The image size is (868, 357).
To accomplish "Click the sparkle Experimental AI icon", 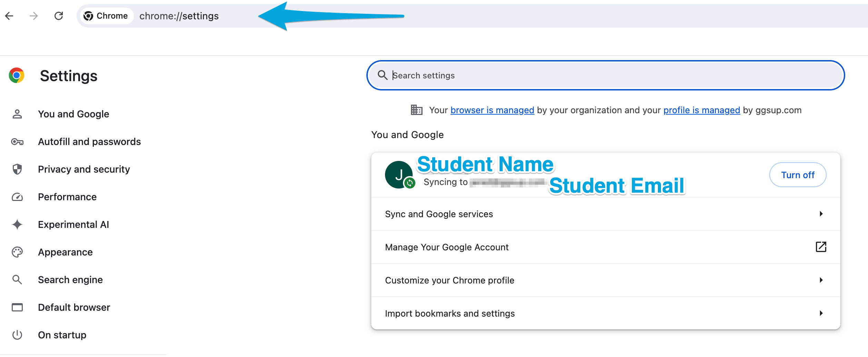I will (17, 224).
